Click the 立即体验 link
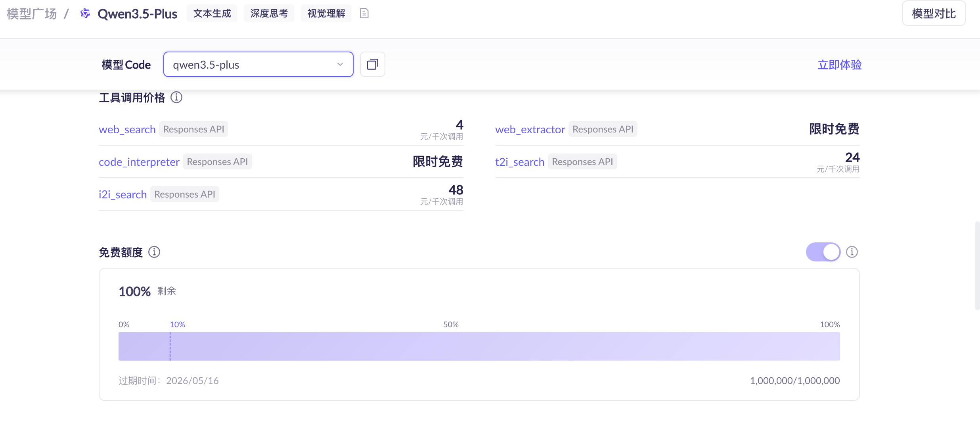Viewport: 980px width, 434px height. 839,65
